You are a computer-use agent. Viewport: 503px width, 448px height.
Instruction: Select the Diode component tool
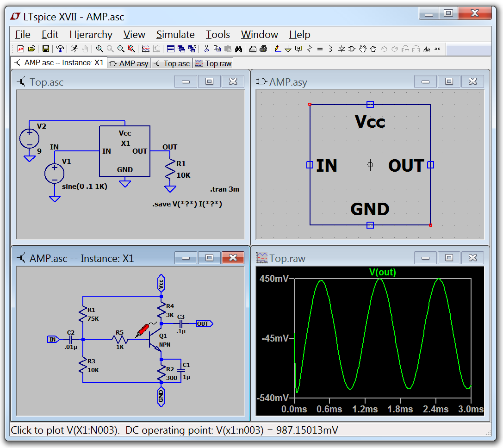click(342, 49)
